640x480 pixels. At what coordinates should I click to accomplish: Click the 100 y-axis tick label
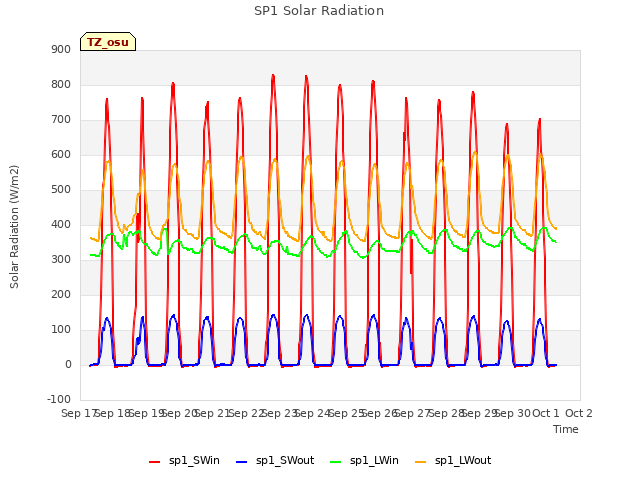tap(61, 329)
